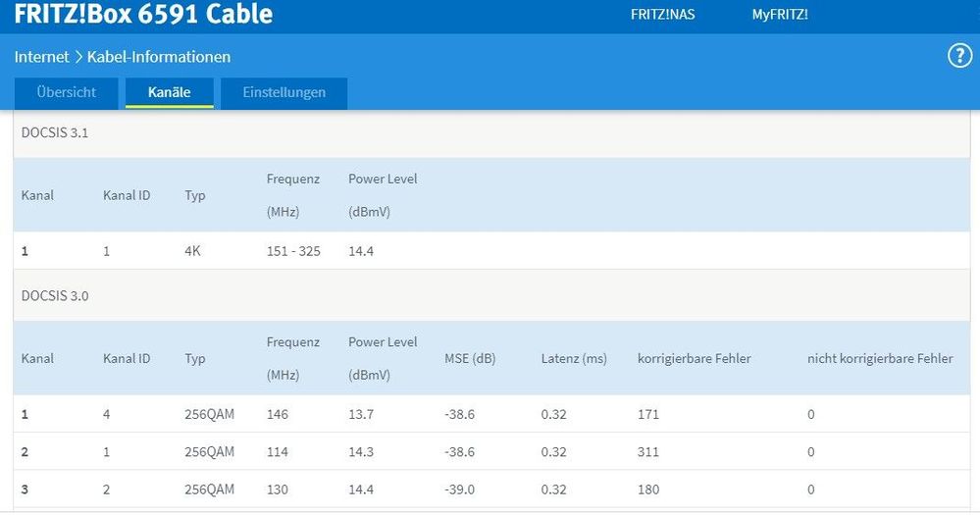980x515 pixels.
Task: Go to Internet breadcrumb link
Action: point(41,57)
